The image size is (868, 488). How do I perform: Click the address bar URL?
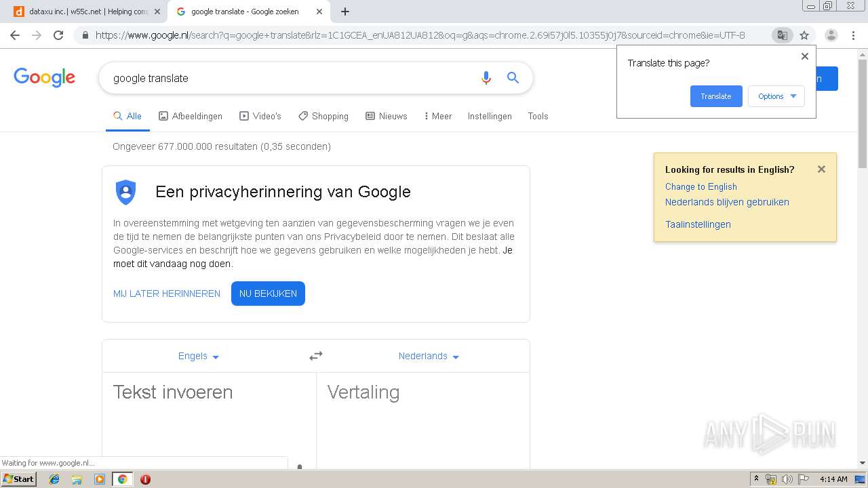pyautogui.click(x=420, y=35)
